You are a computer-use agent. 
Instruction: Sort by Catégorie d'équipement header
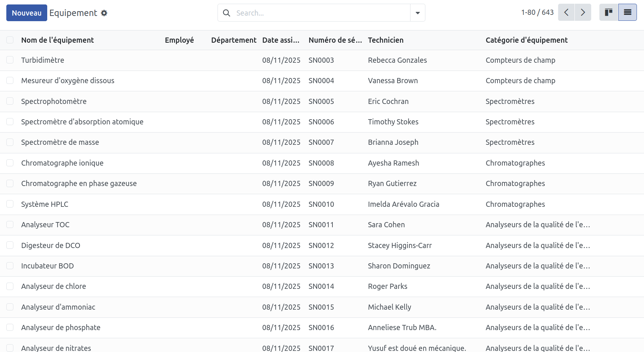coord(527,40)
